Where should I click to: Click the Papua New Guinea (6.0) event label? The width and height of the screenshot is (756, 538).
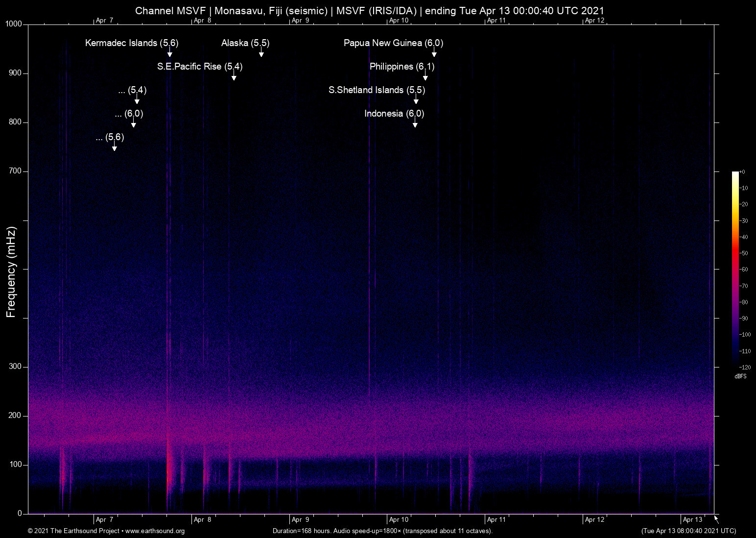point(393,43)
